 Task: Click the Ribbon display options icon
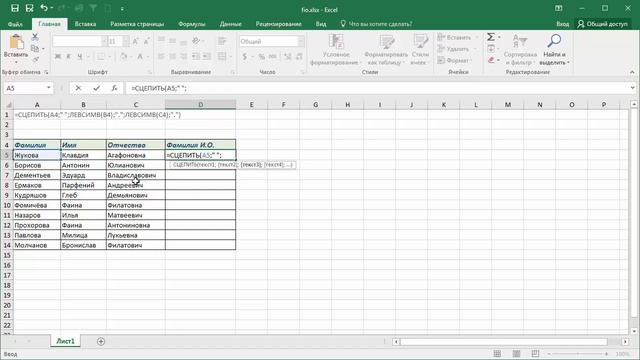[x=559, y=8]
